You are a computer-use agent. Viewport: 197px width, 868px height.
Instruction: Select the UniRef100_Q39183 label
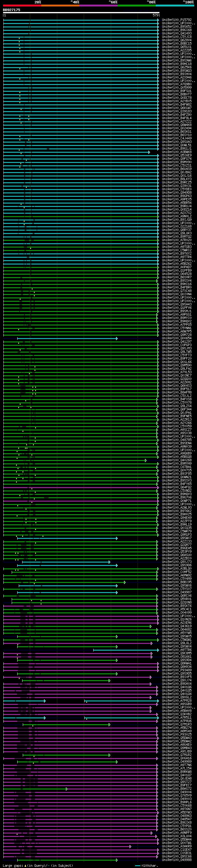coord(177,111)
